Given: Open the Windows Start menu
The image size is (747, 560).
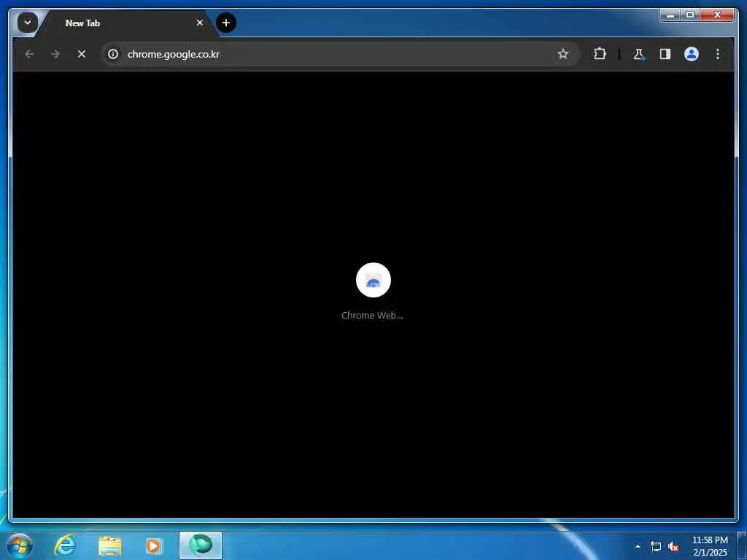Looking at the screenshot, I should point(20,545).
